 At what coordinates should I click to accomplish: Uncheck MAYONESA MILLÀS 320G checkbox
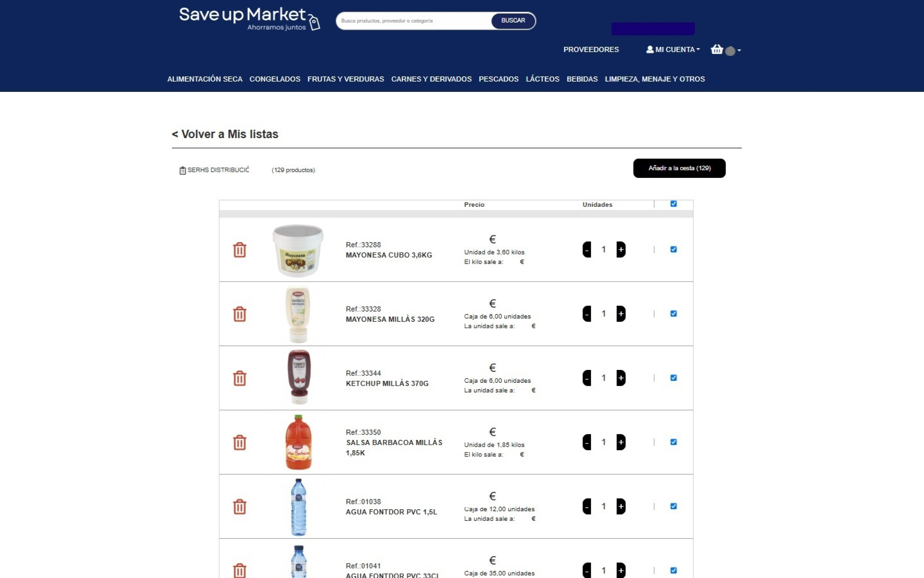click(674, 313)
